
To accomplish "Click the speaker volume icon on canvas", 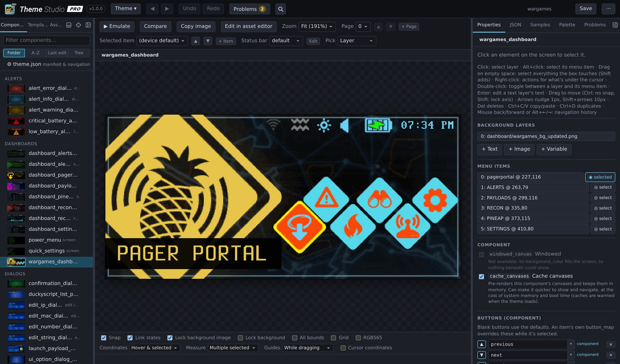I will coord(345,125).
